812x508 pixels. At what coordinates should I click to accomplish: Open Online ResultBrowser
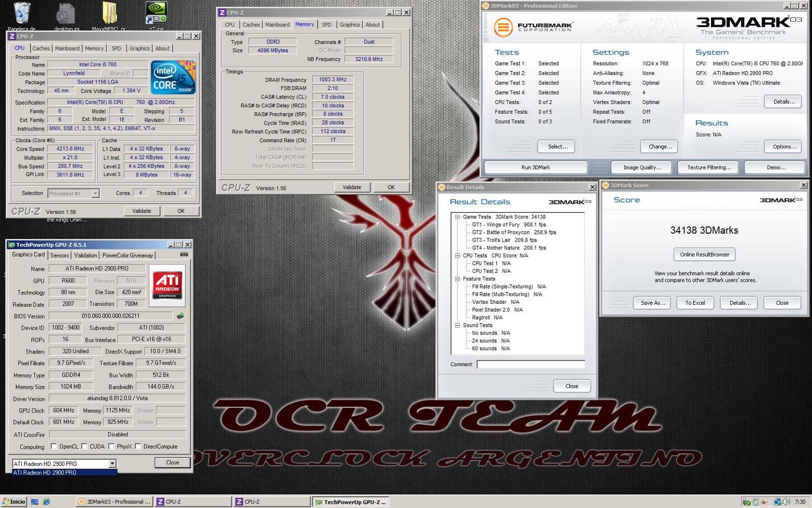point(704,255)
